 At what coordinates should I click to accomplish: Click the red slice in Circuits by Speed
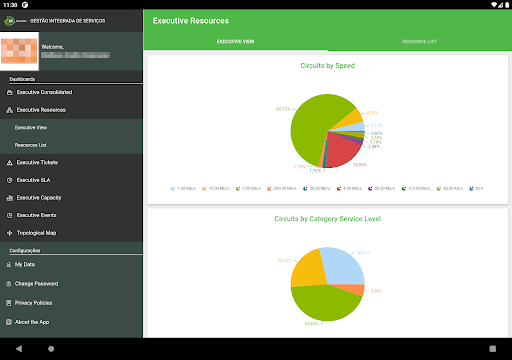342,150
